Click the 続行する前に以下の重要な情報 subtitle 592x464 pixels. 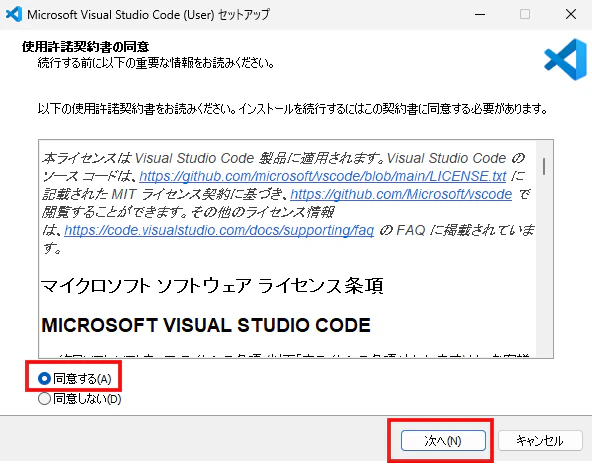(156, 63)
